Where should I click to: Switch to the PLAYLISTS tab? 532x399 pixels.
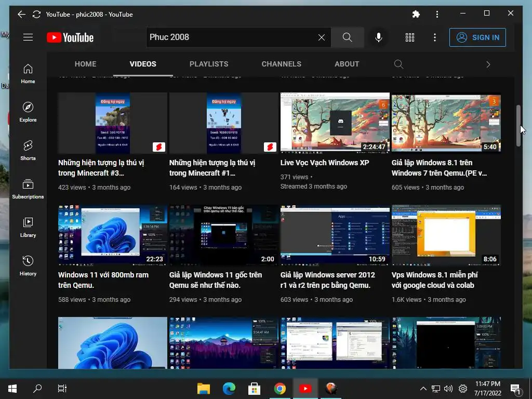pos(209,64)
